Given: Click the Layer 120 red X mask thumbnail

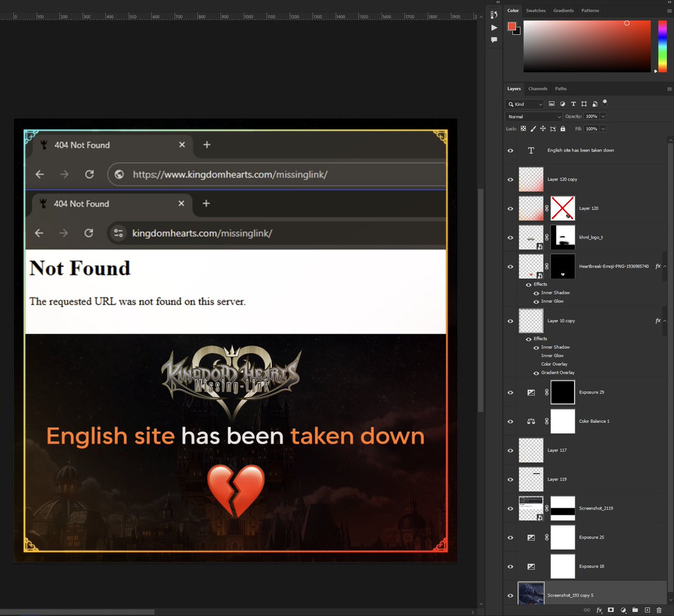Looking at the screenshot, I should [x=563, y=208].
